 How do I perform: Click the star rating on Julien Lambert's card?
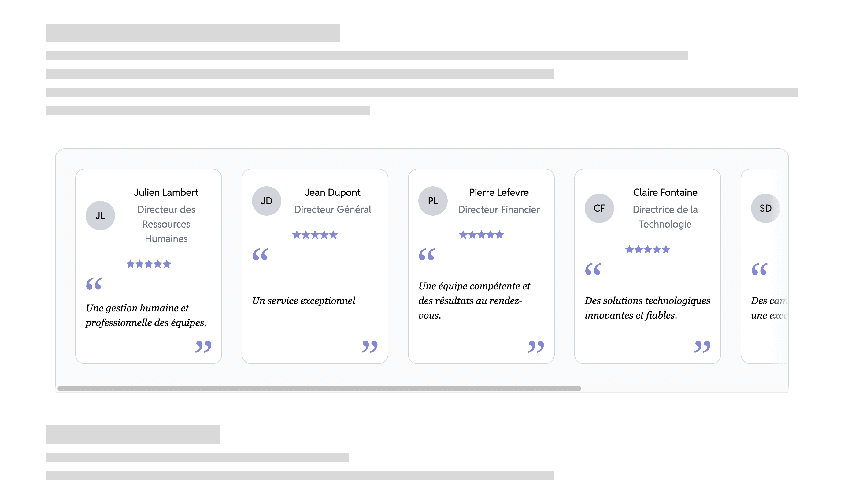coord(148,264)
